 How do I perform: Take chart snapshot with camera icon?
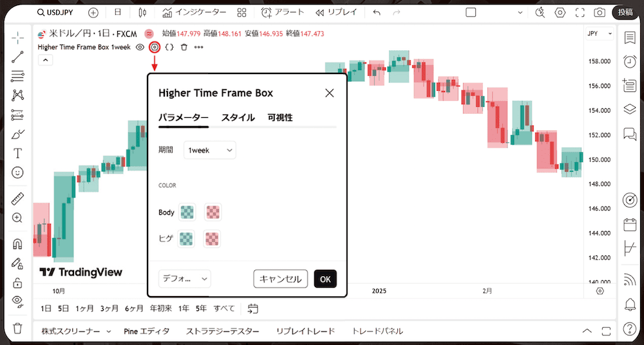(600, 12)
